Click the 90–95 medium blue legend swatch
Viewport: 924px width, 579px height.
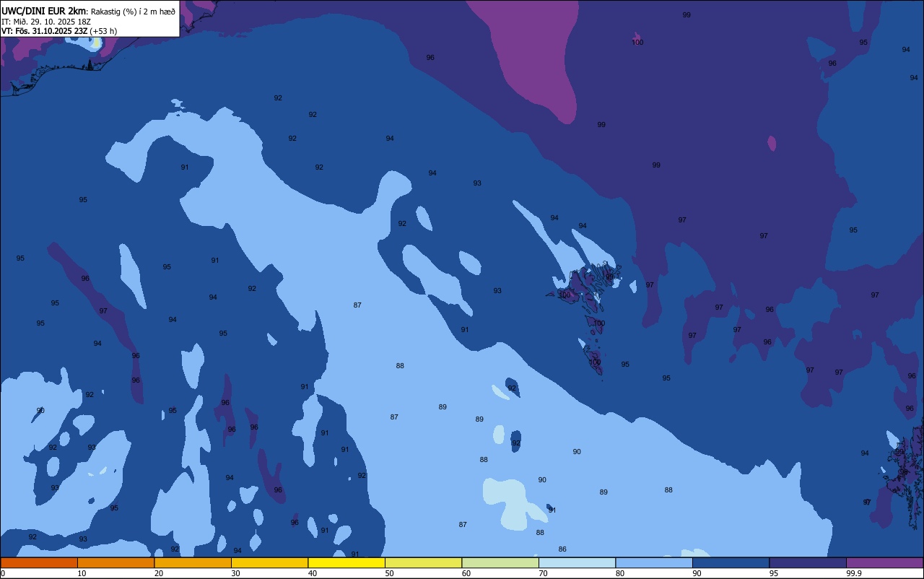(x=731, y=562)
